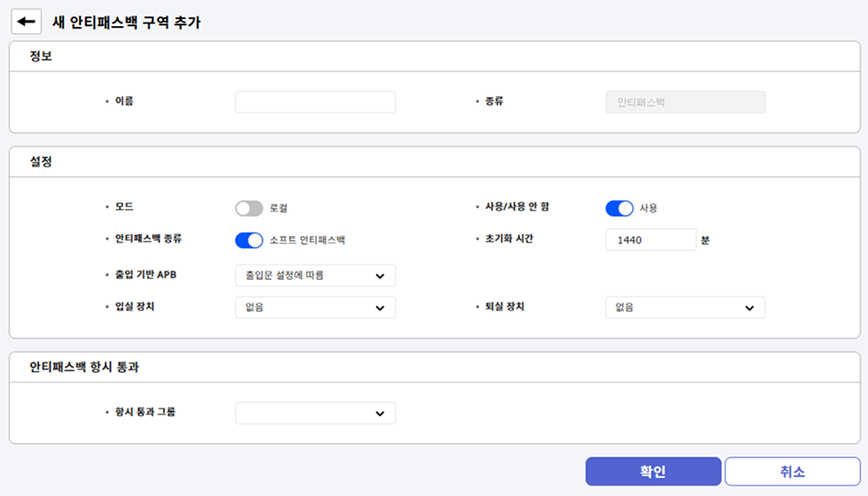Select the 설정 section header

click(41, 161)
